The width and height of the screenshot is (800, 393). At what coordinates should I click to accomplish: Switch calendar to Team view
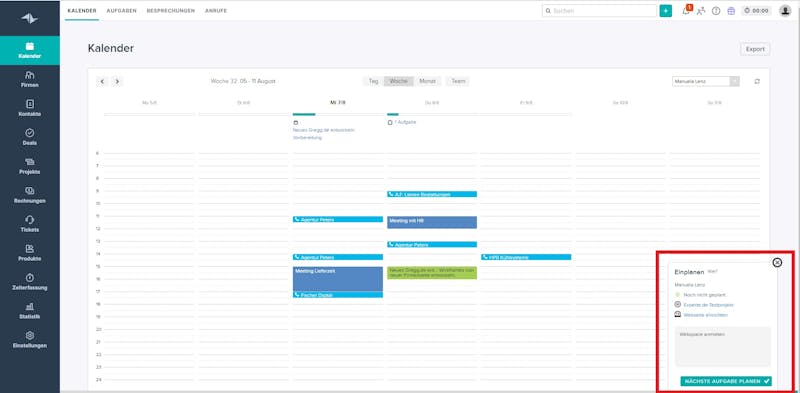click(x=458, y=81)
